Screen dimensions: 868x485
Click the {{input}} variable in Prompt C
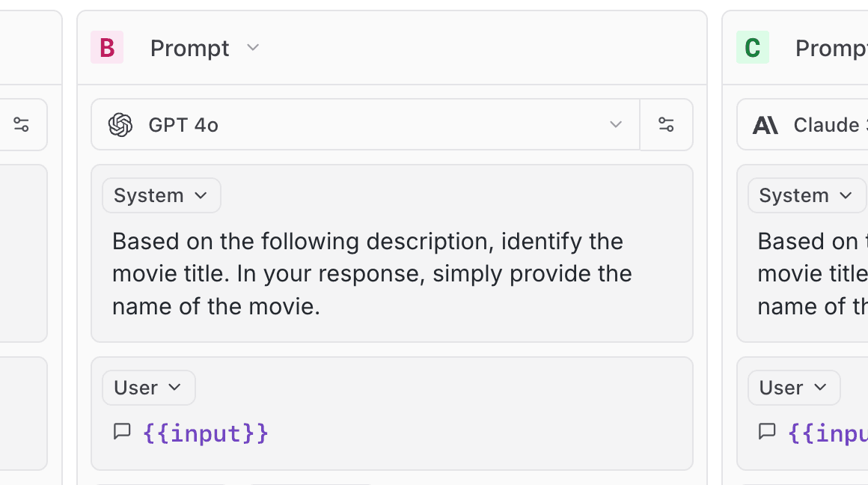828,433
